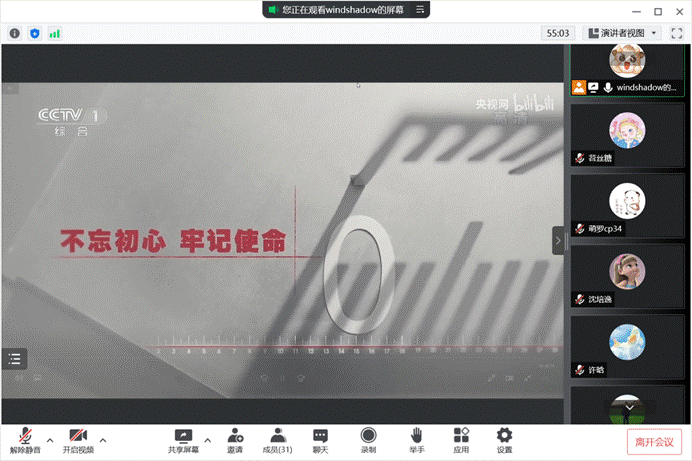The width and height of the screenshot is (692, 461).
Task: Open meeting settings (设置)
Action: (504, 439)
